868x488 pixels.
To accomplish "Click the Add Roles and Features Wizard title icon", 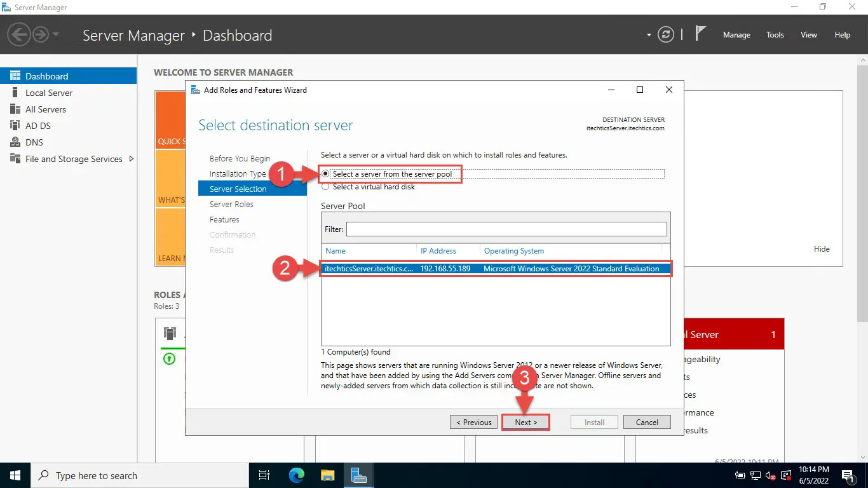I will [195, 90].
